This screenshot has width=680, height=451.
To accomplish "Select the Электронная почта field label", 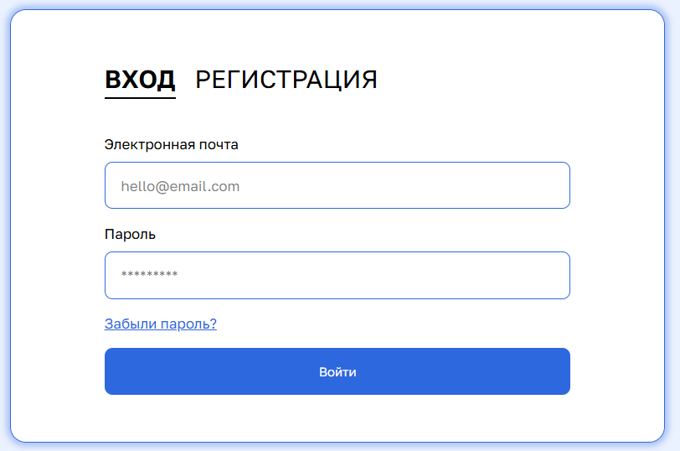I will pos(171,144).
